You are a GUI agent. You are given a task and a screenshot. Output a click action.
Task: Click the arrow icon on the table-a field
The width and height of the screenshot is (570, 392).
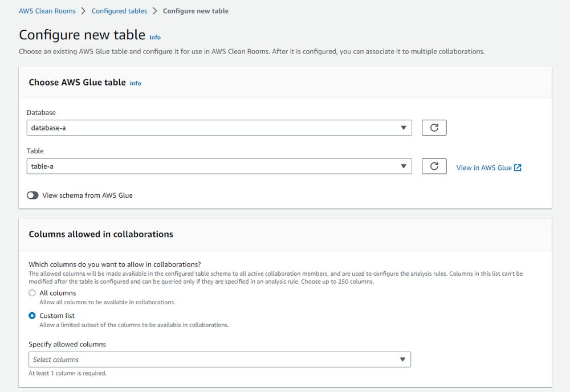(x=403, y=166)
